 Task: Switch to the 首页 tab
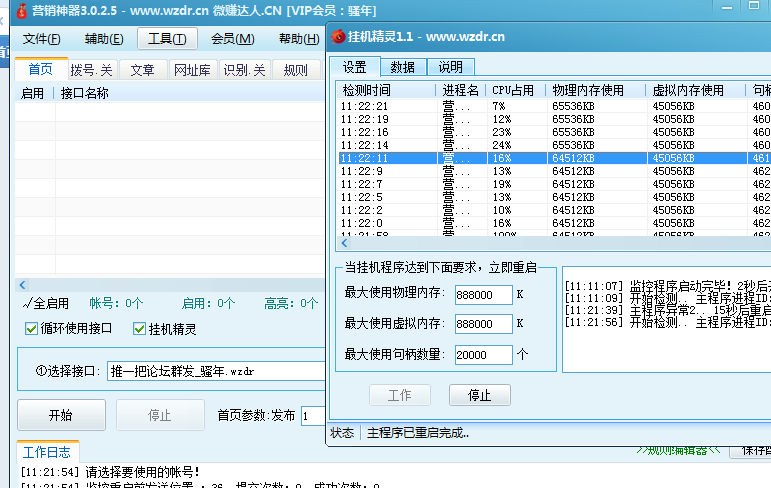pos(41,69)
